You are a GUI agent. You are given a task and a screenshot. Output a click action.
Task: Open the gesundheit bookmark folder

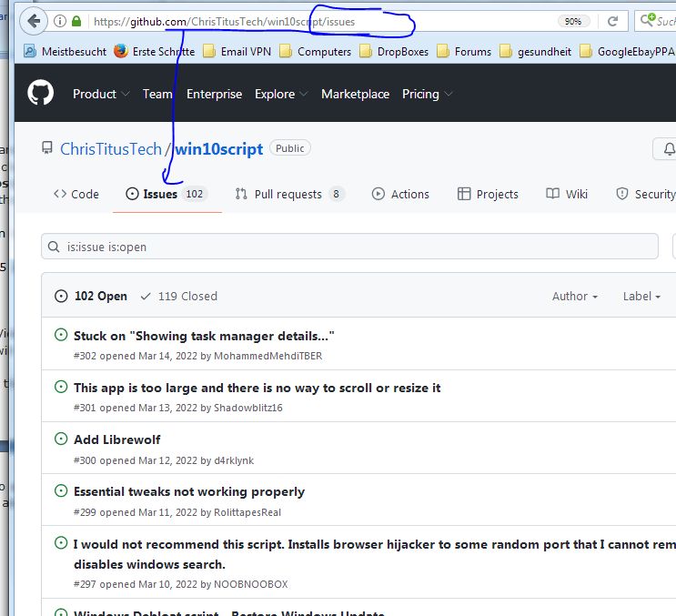click(x=535, y=51)
